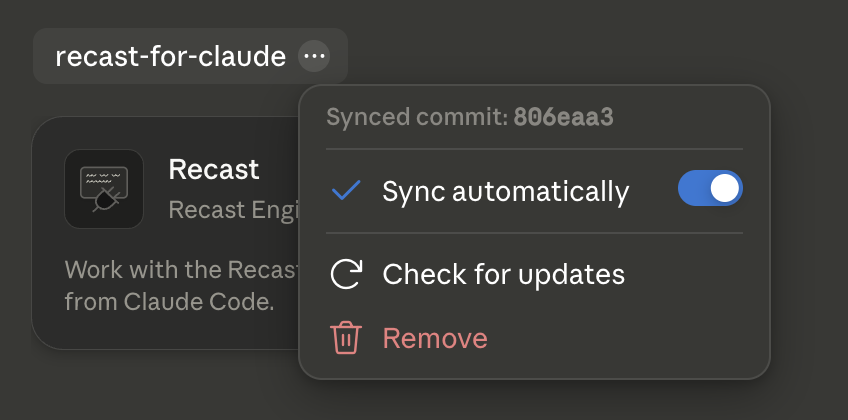This screenshot has width=848, height=420.
Task: Open the Recast plugin card title
Action: tap(214, 169)
